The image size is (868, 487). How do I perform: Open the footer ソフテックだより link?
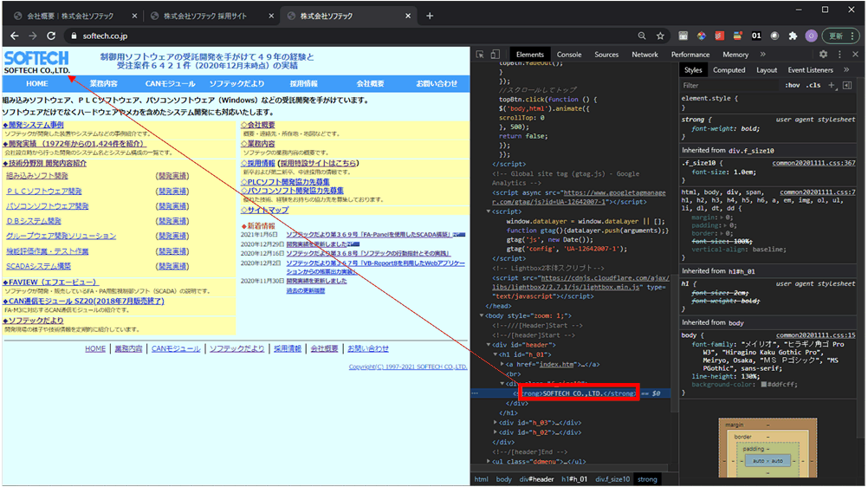coord(237,348)
